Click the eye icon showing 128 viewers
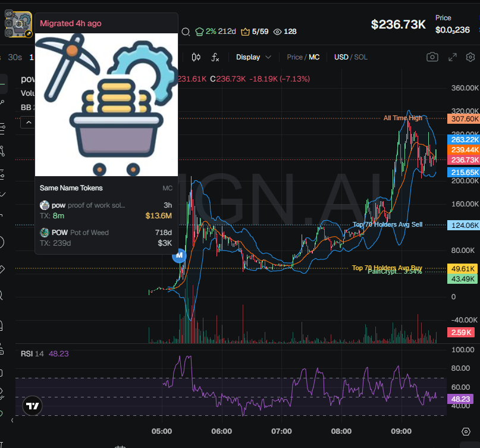 point(277,32)
